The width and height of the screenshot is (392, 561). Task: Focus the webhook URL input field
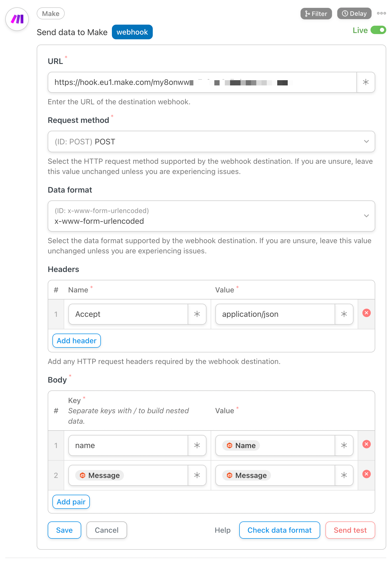pos(202,82)
